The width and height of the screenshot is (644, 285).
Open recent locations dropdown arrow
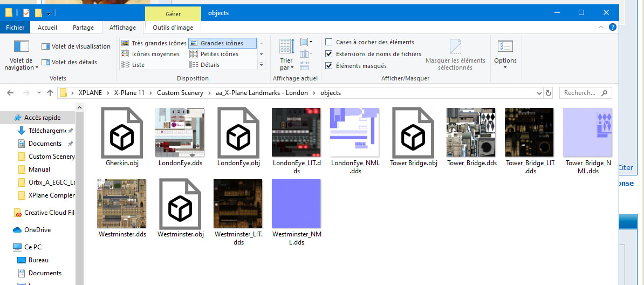click(x=39, y=93)
